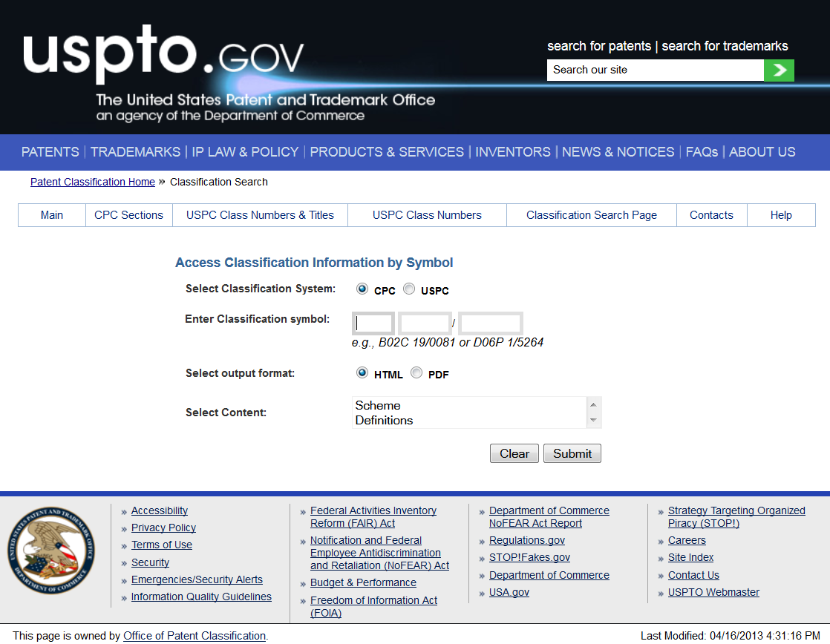The image size is (830, 644).
Task: Open the Regulations.gov link
Action: pos(526,540)
